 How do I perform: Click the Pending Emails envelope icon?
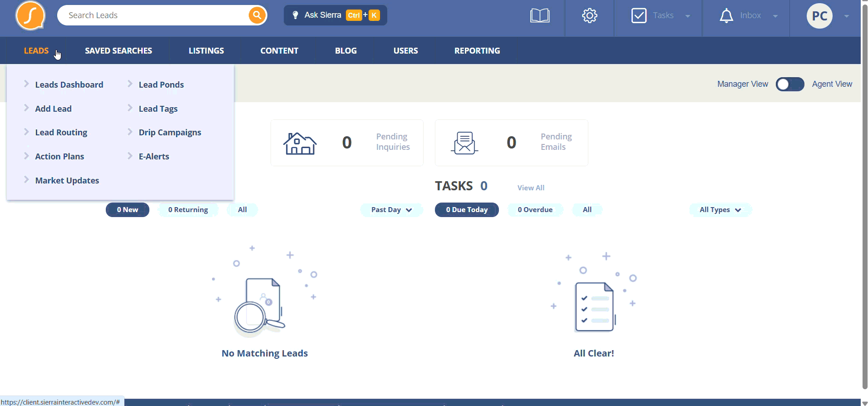coord(464,143)
